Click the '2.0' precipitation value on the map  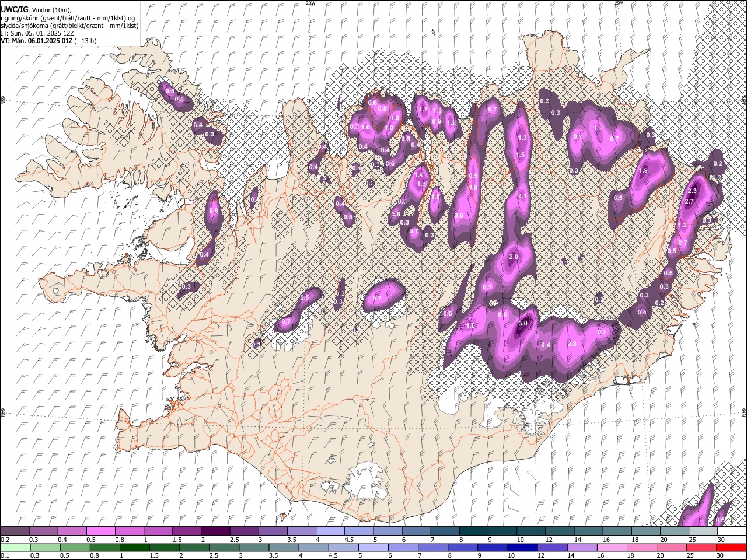(514, 257)
